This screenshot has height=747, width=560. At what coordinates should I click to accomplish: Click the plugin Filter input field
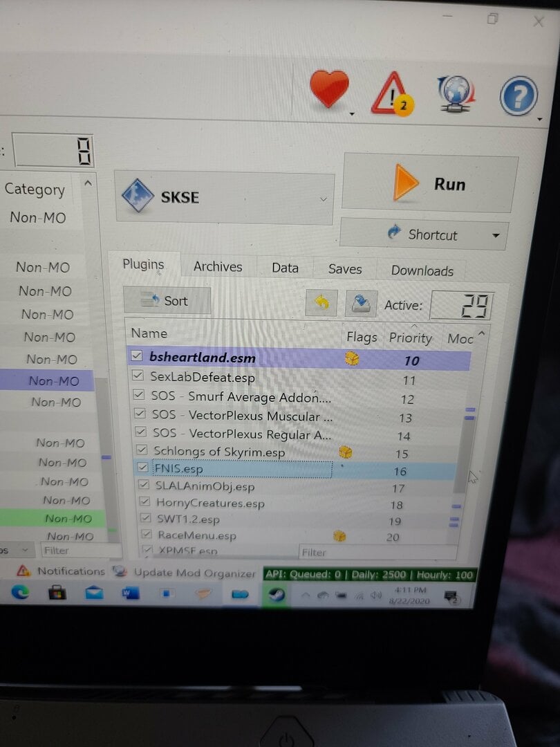[x=377, y=552]
